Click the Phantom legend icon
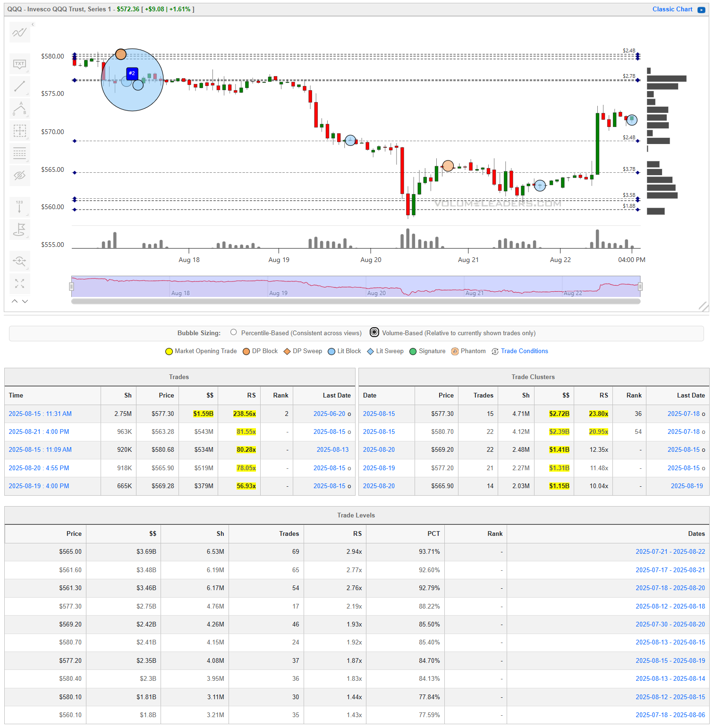 [x=455, y=352]
